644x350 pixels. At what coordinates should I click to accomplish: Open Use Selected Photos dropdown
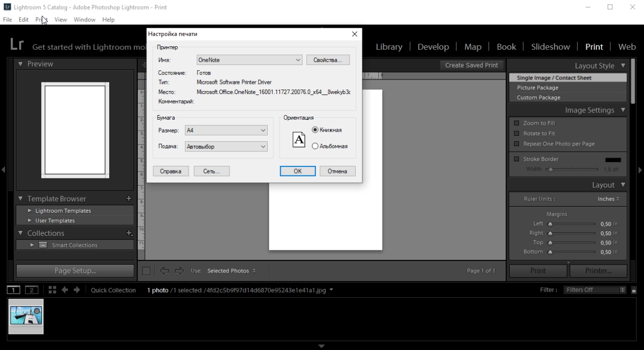pyautogui.click(x=231, y=271)
